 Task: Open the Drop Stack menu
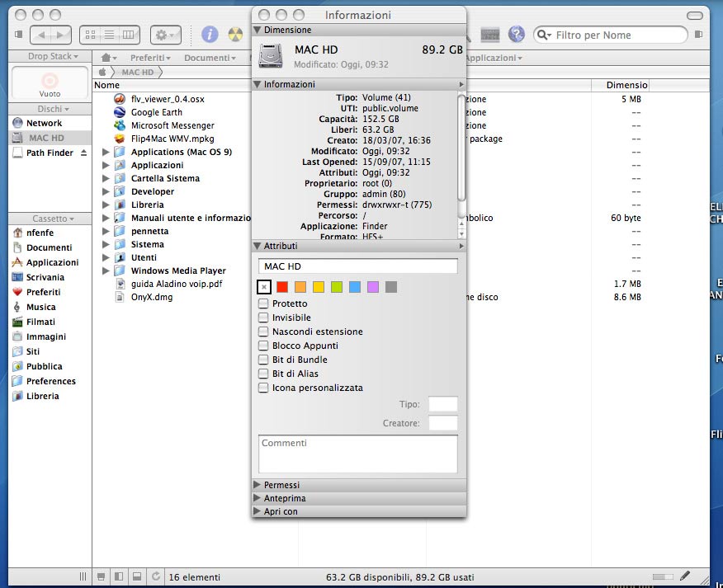tap(53, 56)
